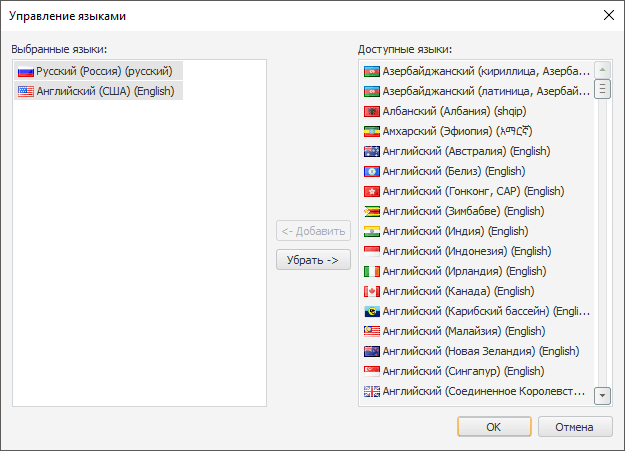Image resolution: width=625 pixels, height=451 pixels.
Task: Close the Управление языками dialog window
Action: 607,15
